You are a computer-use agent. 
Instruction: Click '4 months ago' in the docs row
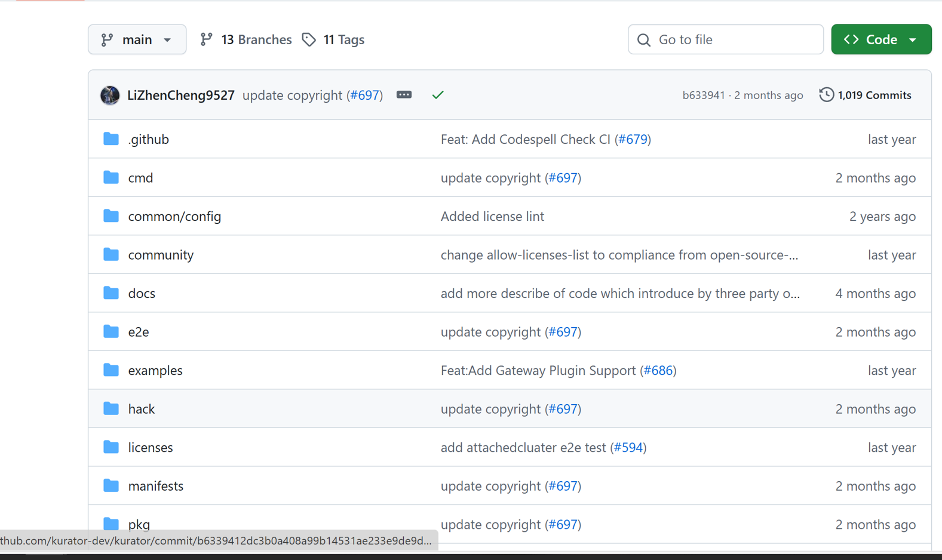click(x=875, y=293)
